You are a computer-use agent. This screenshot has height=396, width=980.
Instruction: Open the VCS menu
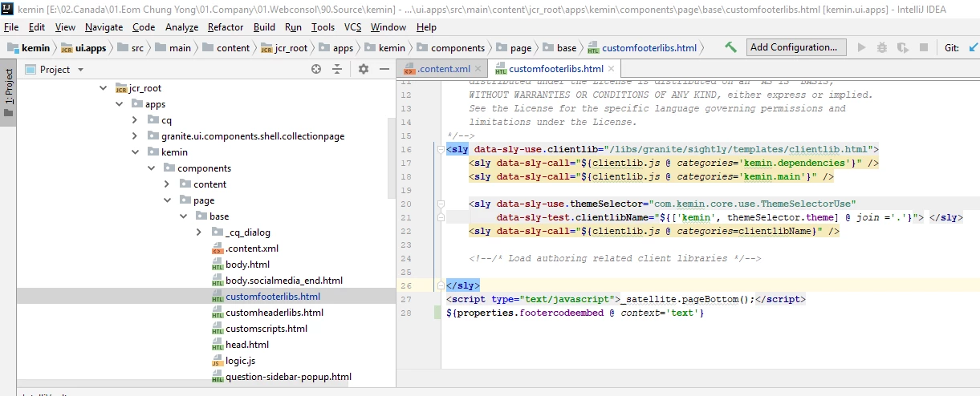click(353, 27)
